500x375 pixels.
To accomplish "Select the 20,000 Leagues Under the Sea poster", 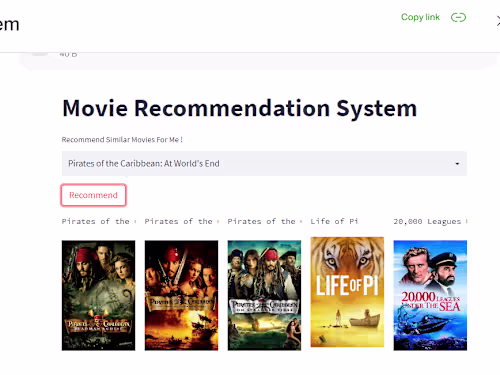I will (430, 295).
